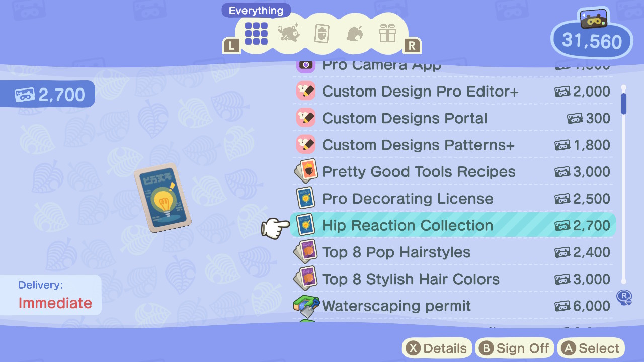Confirm with the A Select button
644x362 pixels.
591,348
